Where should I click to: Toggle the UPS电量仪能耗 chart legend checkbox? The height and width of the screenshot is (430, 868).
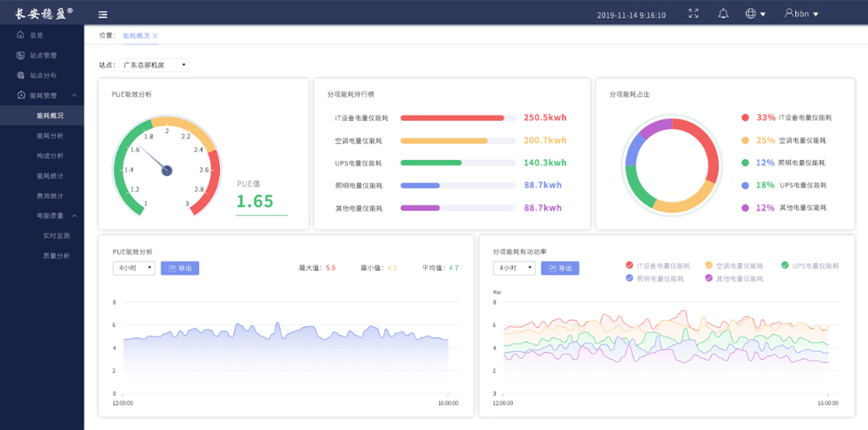coord(785,265)
